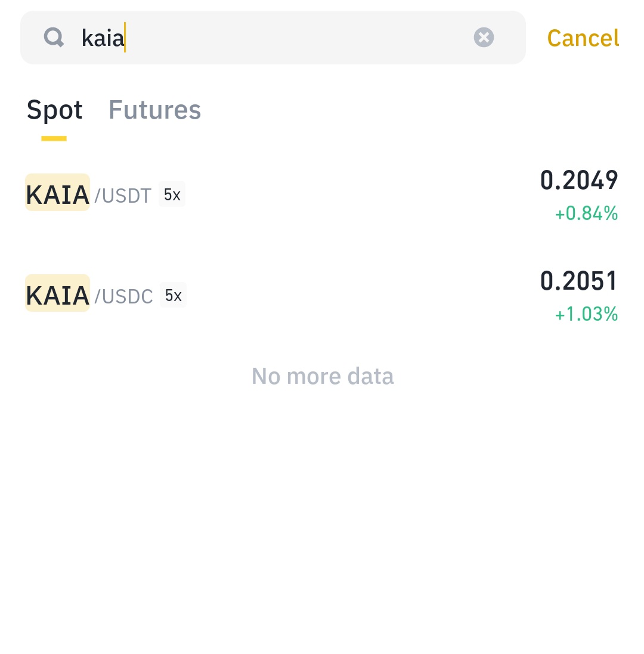Open the KAIA/USDC spot pair
The height and width of the screenshot is (654, 644).
pyautogui.click(x=322, y=296)
